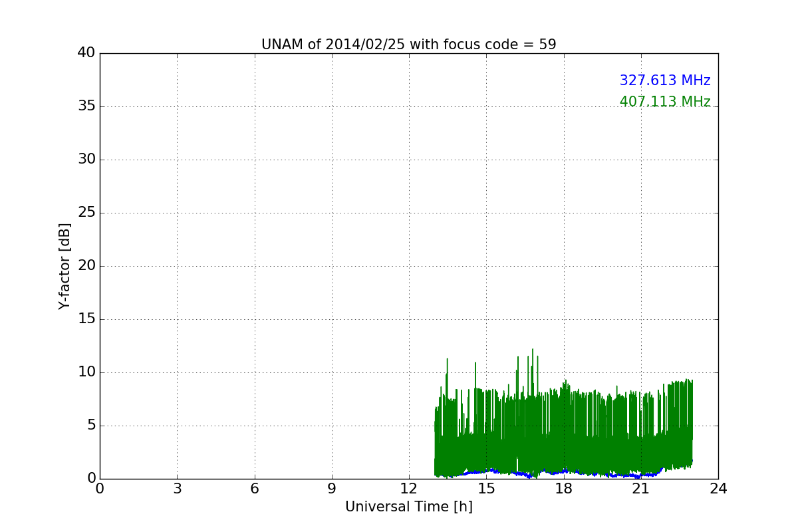This screenshot has width=798, height=532.
Task: Select the green '407.113 MHz' legend label
Action: pos(665,102)
